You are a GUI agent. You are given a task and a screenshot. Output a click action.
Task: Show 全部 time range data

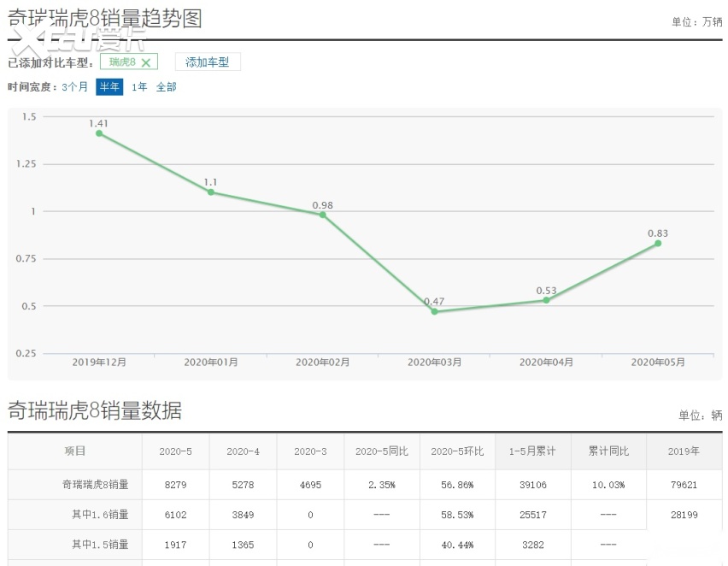(x=167, y=87)
